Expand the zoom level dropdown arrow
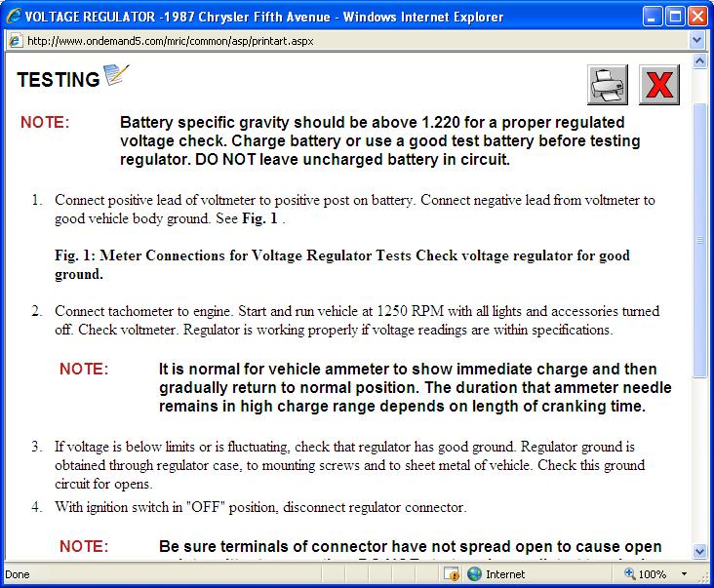This screenshot has width=714, height=588. point(684,574)
